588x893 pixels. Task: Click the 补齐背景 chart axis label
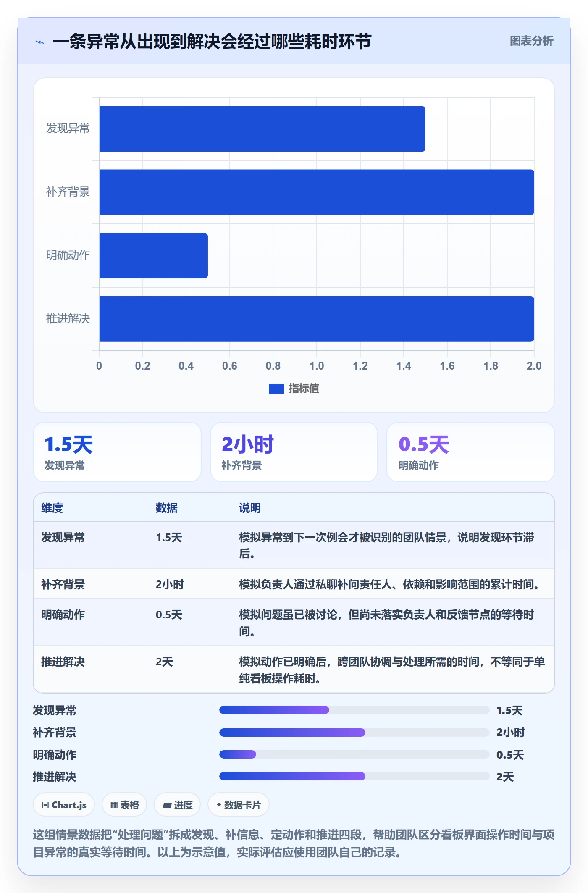pyautogui.click(x=68, y=192)
